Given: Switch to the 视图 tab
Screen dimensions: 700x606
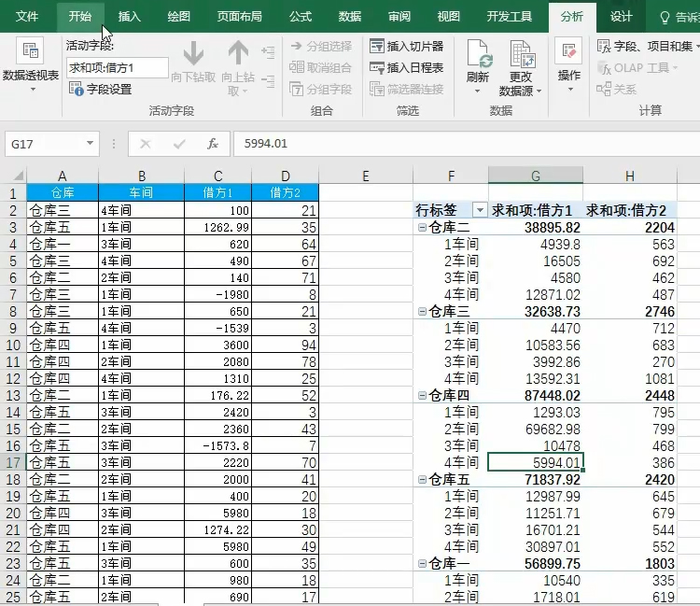Looking at the screenshot, I should (x=448, y=17).
